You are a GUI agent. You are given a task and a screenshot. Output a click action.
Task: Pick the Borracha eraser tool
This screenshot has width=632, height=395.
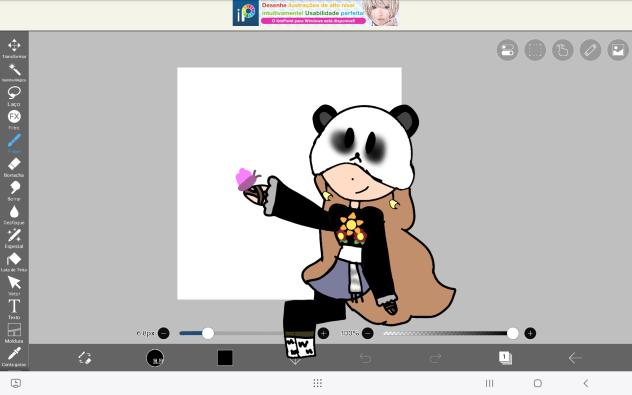click(14, 167)
